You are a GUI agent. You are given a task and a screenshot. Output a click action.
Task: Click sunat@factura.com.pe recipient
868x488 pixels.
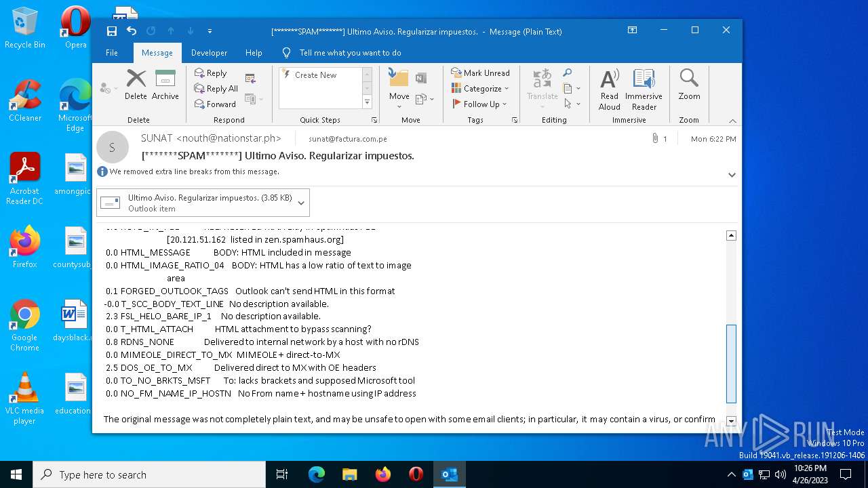point(348,139)
